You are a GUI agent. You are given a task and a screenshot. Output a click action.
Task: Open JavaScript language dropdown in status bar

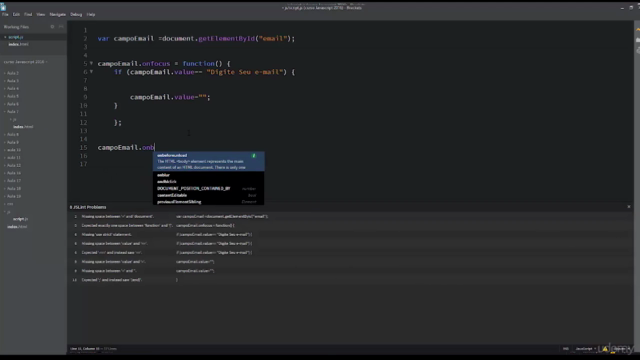pos(585,349)
